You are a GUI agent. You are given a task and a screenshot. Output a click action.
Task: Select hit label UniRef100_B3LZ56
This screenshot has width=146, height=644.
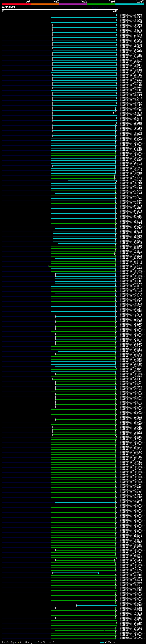coord(131,218)
